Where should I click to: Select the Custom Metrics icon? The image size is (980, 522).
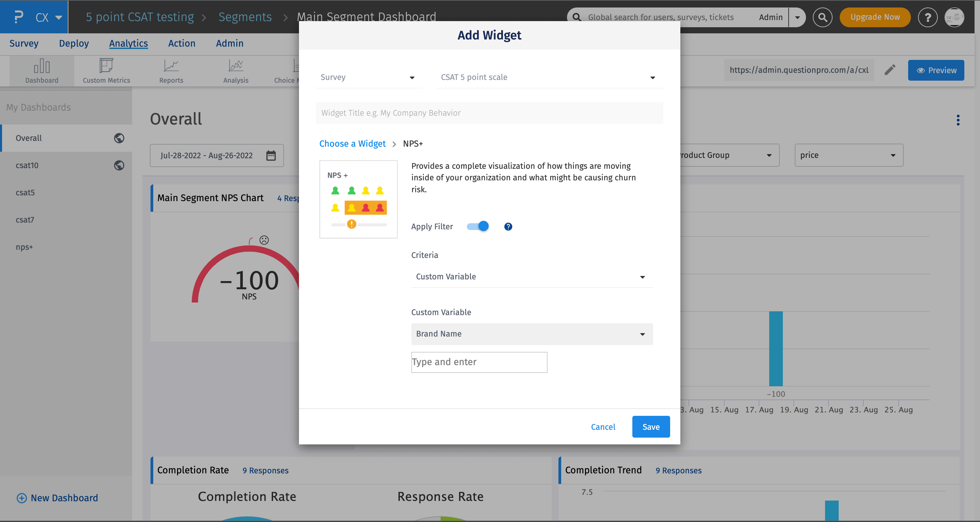(x=106, y=65)
